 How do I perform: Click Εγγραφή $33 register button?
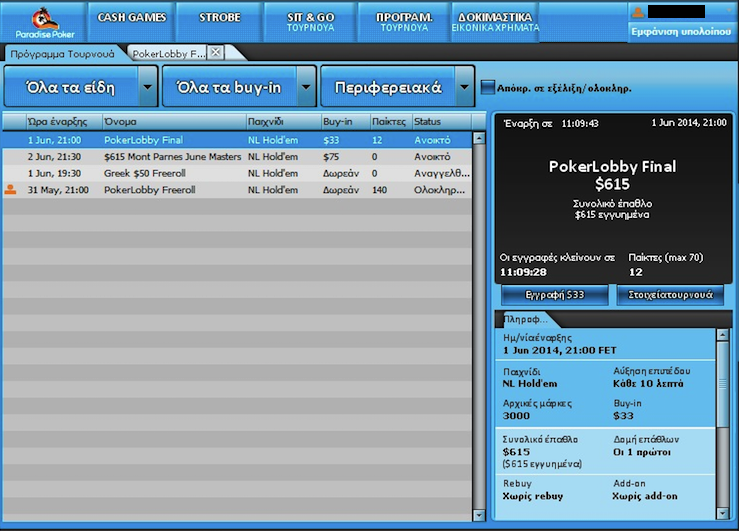point(554,295)
